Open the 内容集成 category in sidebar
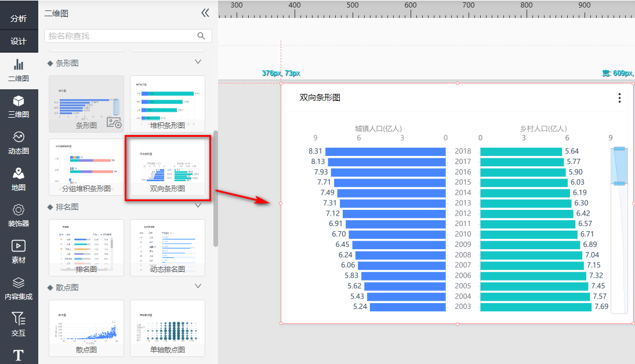Viewport: 635px width, 364px height. (x=19, y=289)
